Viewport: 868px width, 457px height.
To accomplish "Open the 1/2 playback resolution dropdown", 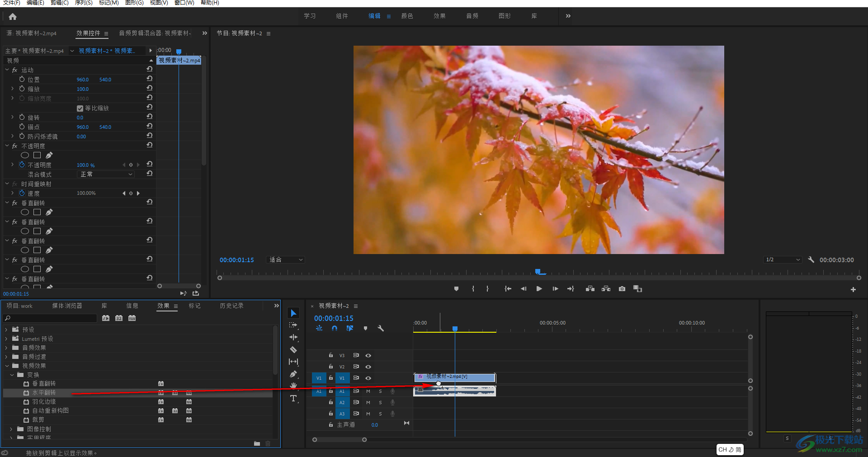I will click(783, 260).
